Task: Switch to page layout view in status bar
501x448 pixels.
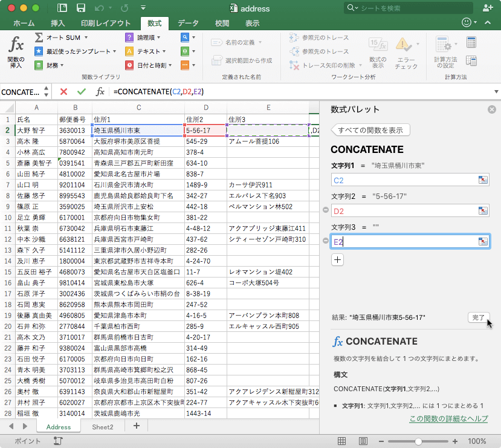Action: [x=362, y=441]
